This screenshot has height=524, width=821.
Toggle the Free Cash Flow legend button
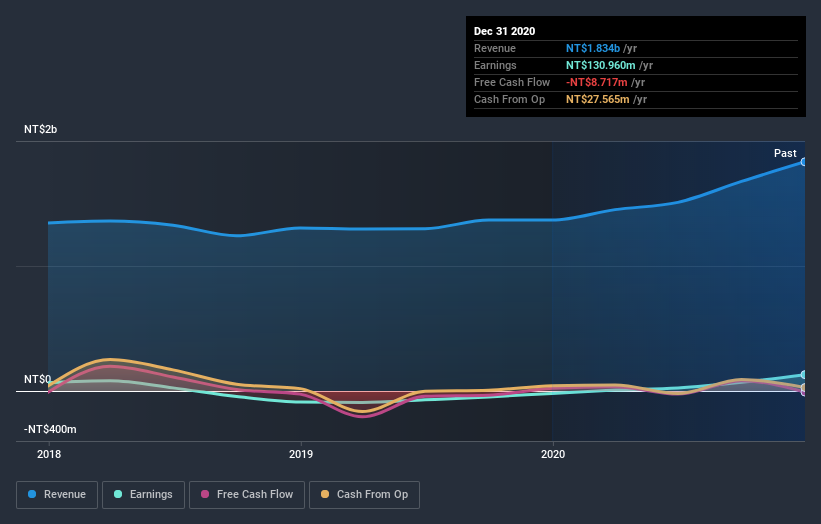[x=247, y=495]
